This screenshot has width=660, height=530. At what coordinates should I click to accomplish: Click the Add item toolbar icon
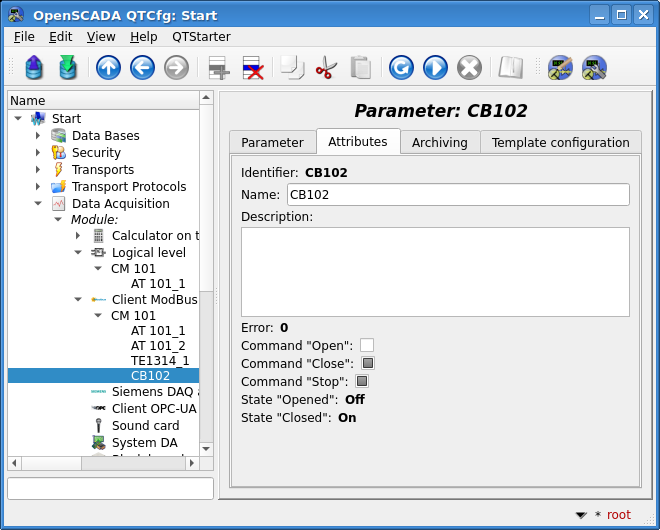coord(219,67)
